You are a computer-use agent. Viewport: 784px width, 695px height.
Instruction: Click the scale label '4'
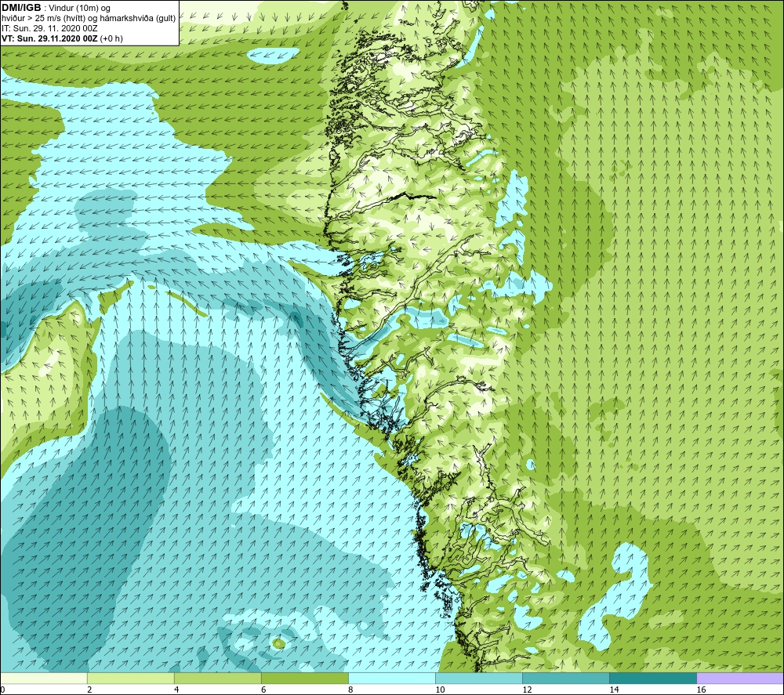tap(176, 690)
